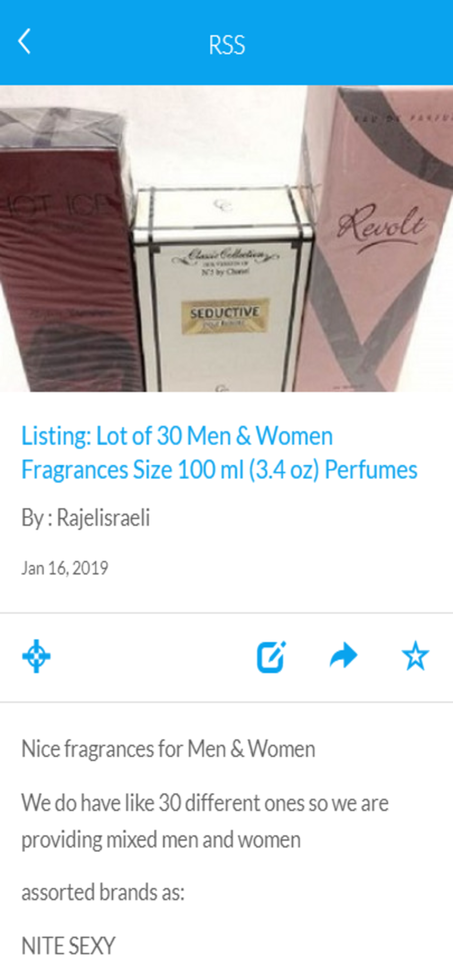
Task: Tap the Jan 16, 2019 date
Action: 65,568
